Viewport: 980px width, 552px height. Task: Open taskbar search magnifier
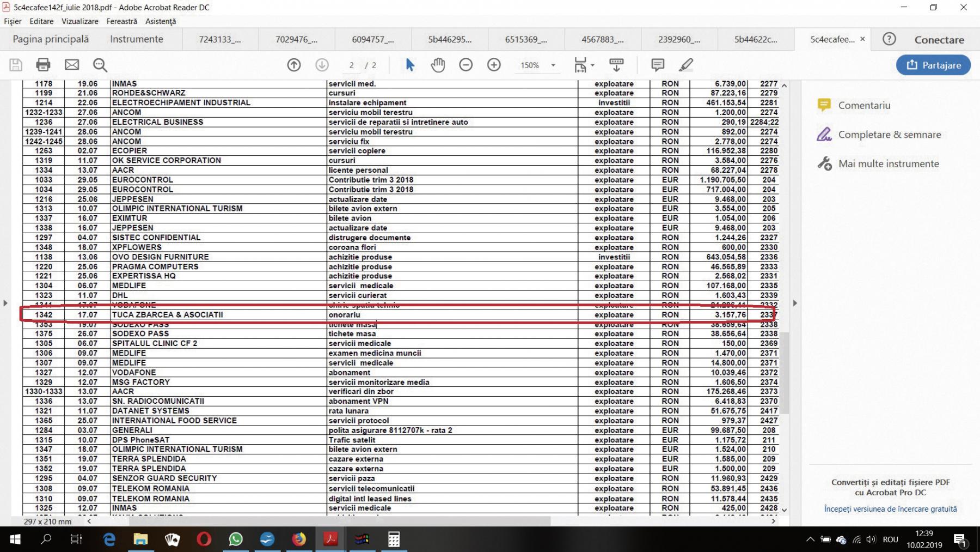[x=46, y=539]
